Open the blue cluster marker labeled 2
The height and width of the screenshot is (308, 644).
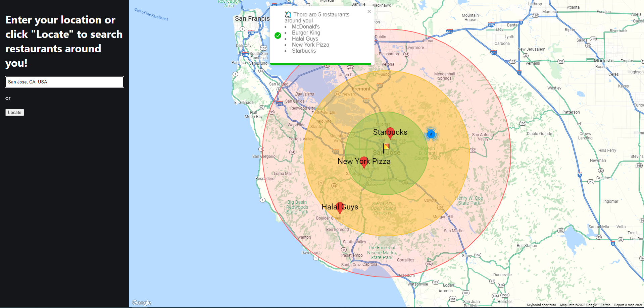431,134
